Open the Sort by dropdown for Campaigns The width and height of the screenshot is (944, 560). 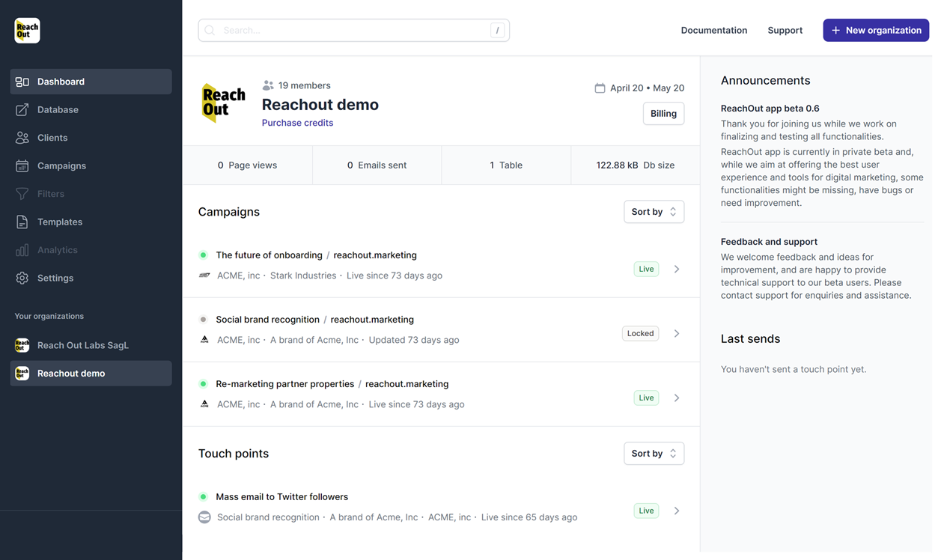pyautogui.click(x=654, y=211)
